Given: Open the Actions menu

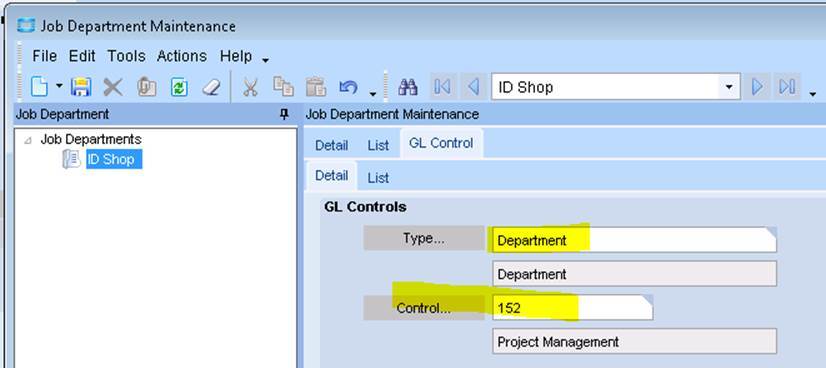Looking at the screenshot, I should [182, 56].
